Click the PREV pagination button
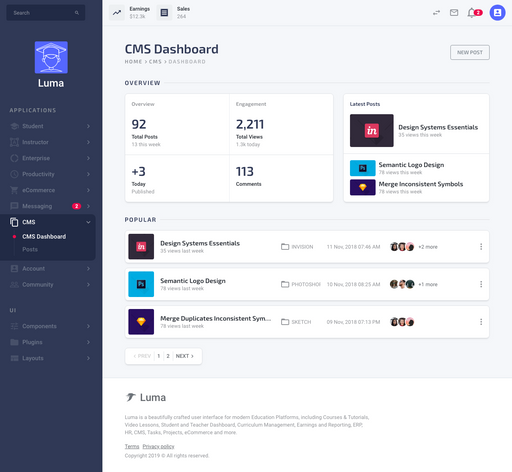512x472 pixels. 142,356
